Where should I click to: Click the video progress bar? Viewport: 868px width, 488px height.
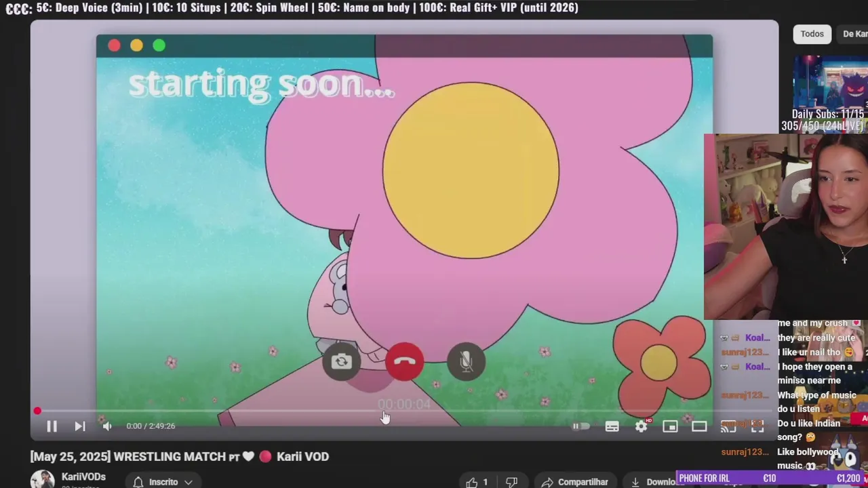pyautogui.click(x=404, y=411)
